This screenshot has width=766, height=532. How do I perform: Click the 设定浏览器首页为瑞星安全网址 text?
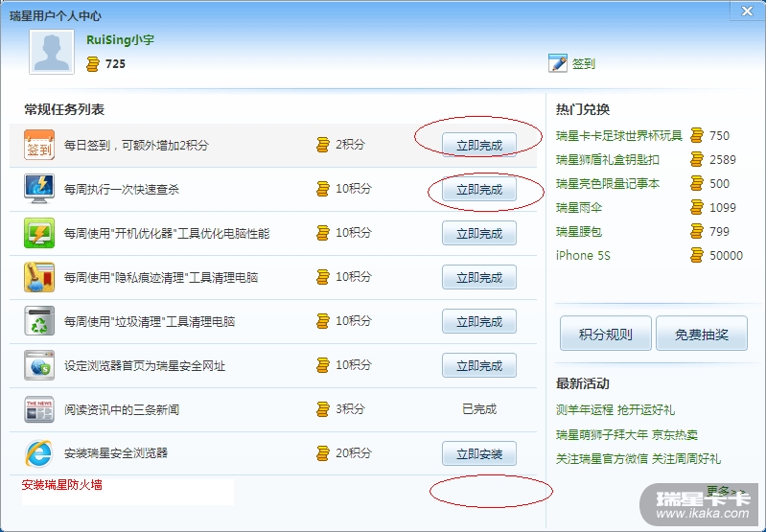coord(145,366)
